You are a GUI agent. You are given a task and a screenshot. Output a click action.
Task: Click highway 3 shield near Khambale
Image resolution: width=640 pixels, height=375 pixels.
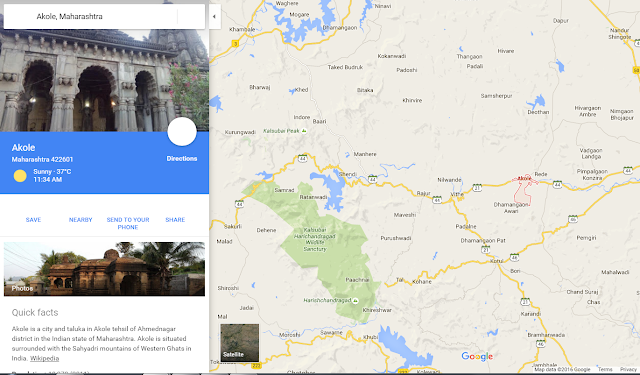(235, 44)
